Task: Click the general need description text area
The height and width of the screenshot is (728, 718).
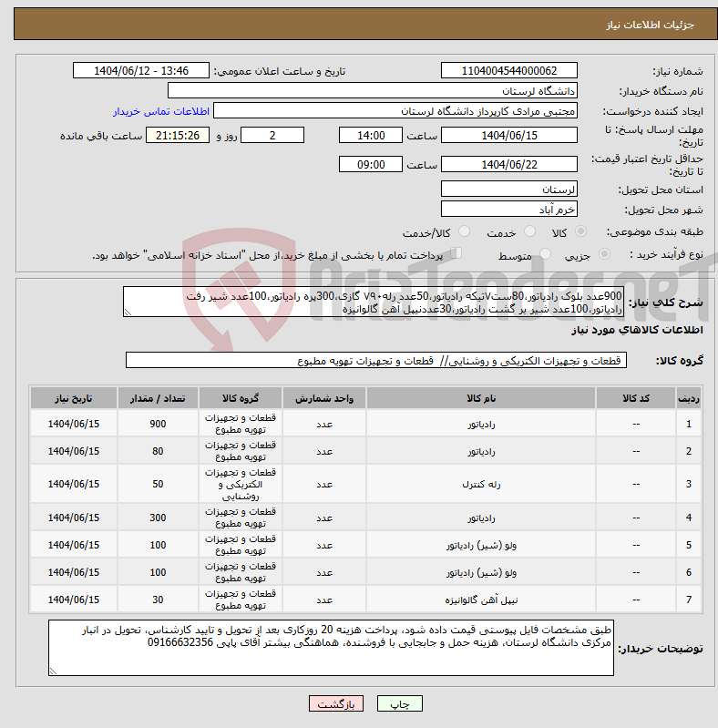Action: [374, 302]
